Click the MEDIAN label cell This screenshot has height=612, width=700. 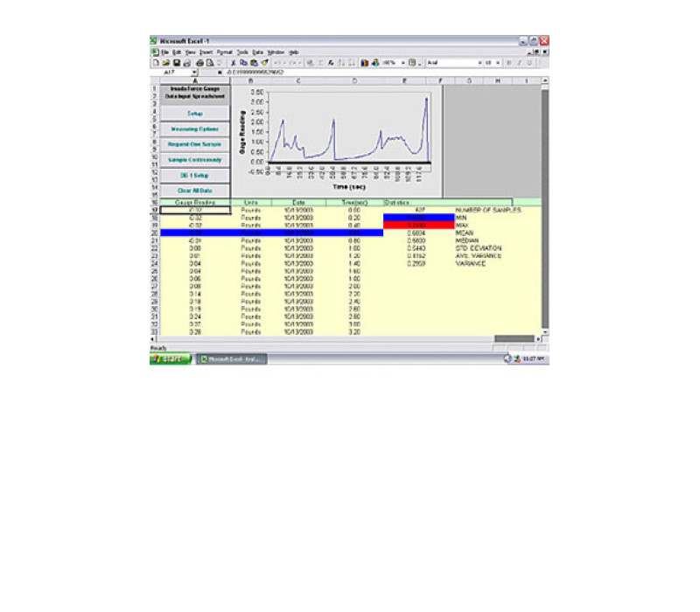pos(466,240)
